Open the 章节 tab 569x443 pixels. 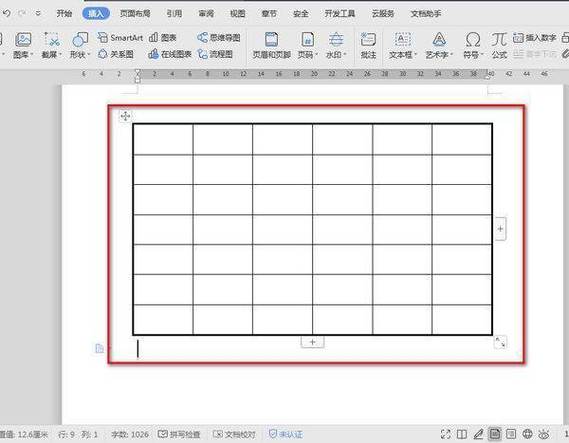click(x=269, y=14)
